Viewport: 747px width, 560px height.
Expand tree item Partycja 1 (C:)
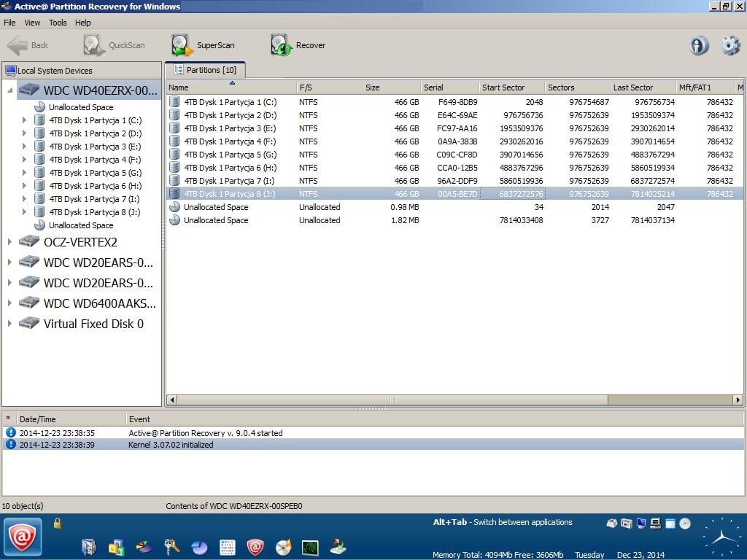pyautogui.click(x=24, y=120)
